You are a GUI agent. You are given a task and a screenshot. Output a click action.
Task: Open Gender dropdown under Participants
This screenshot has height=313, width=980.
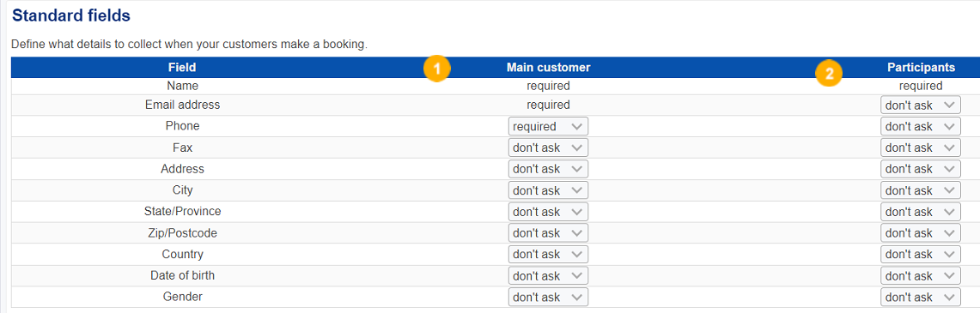coord(921,297)
